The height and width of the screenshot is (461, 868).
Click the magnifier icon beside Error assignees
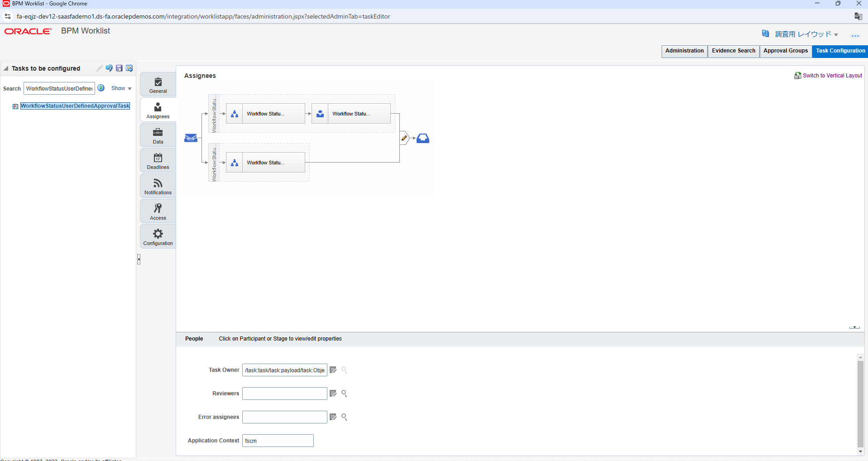344,417
